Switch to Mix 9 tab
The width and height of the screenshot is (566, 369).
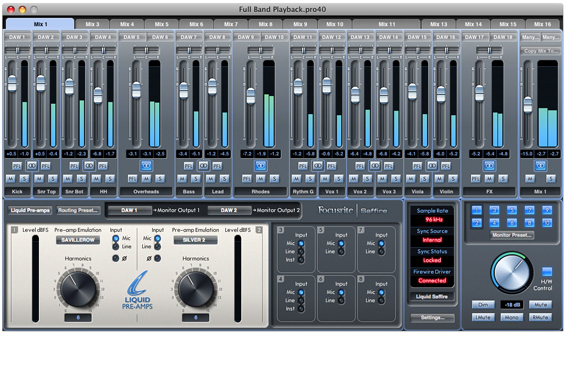click(300, 24)
